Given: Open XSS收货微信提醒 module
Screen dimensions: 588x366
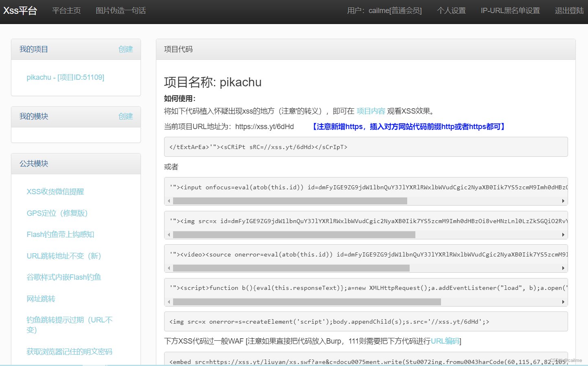Looking at the screenshot, I should coord(55,192).
